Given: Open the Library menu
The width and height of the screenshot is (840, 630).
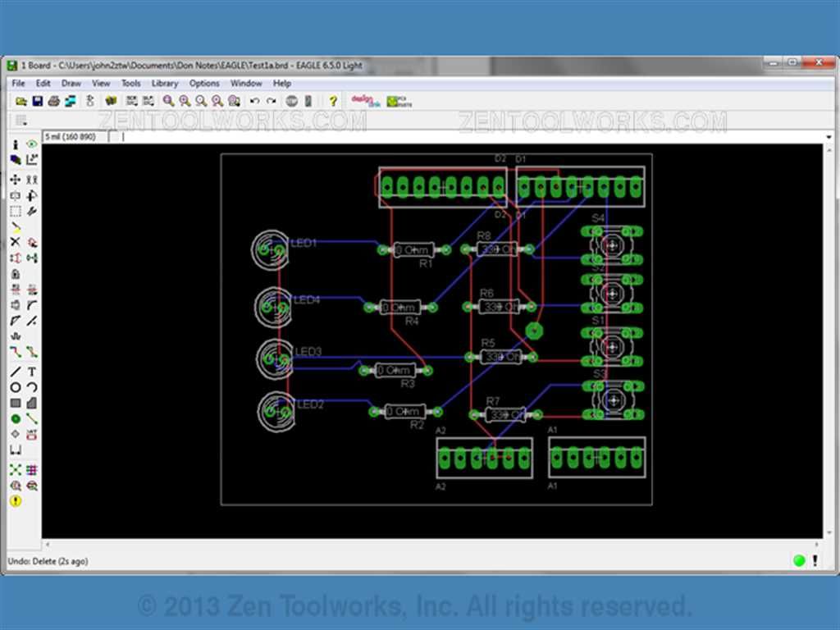Looking at the screenshot, I should pos(164,83).
